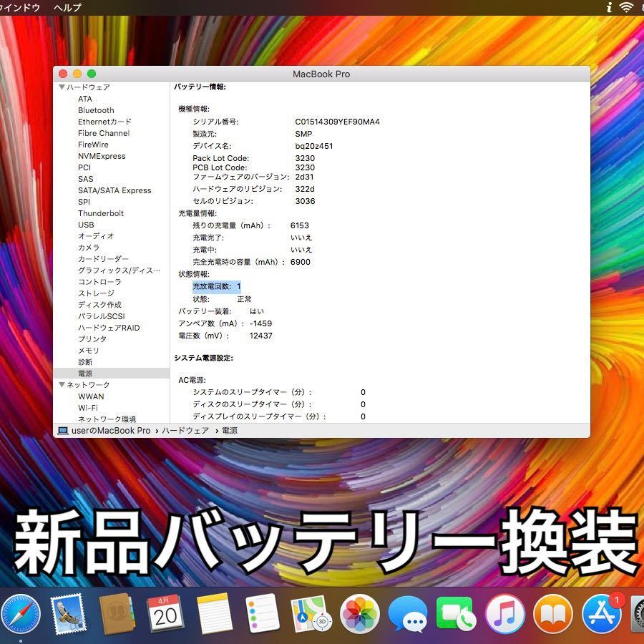
Task: Click the システム電源設定 heading
Action: tap(203, 358)
